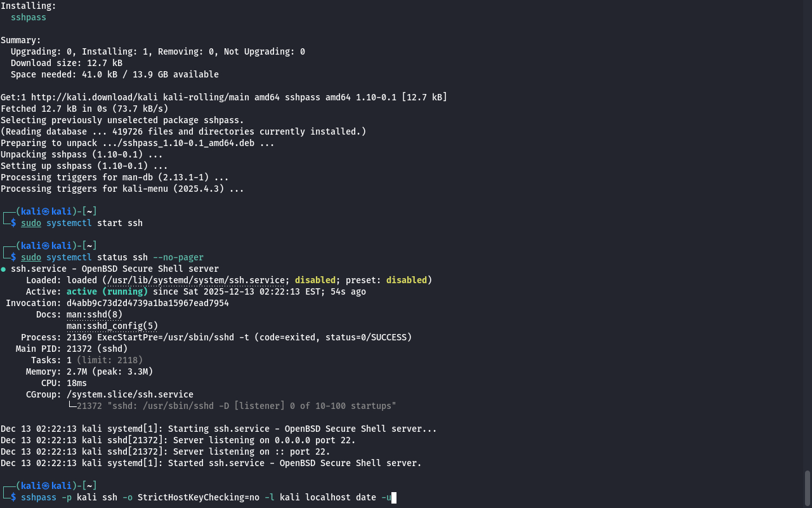Click the teal 'sshpass' name under Installing
The width and height of the screenshot is (812, 508).
(x=29, y=17)
